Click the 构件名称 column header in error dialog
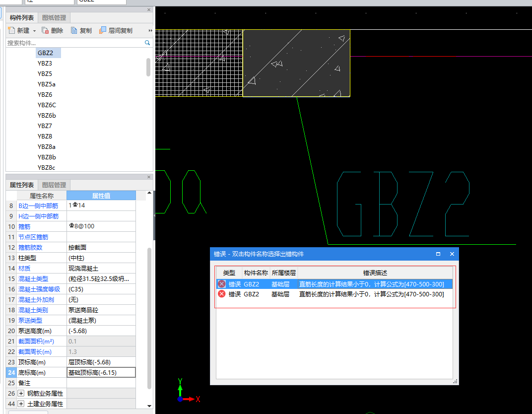Image resolution: width=532 pixels, height=414 pixels. 256,273
